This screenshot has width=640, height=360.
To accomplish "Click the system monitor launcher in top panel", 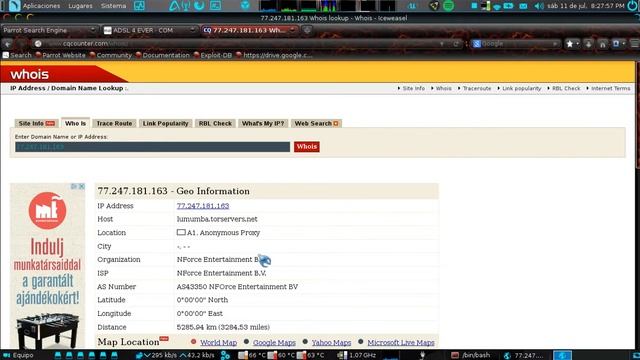I will click(139, 6).
